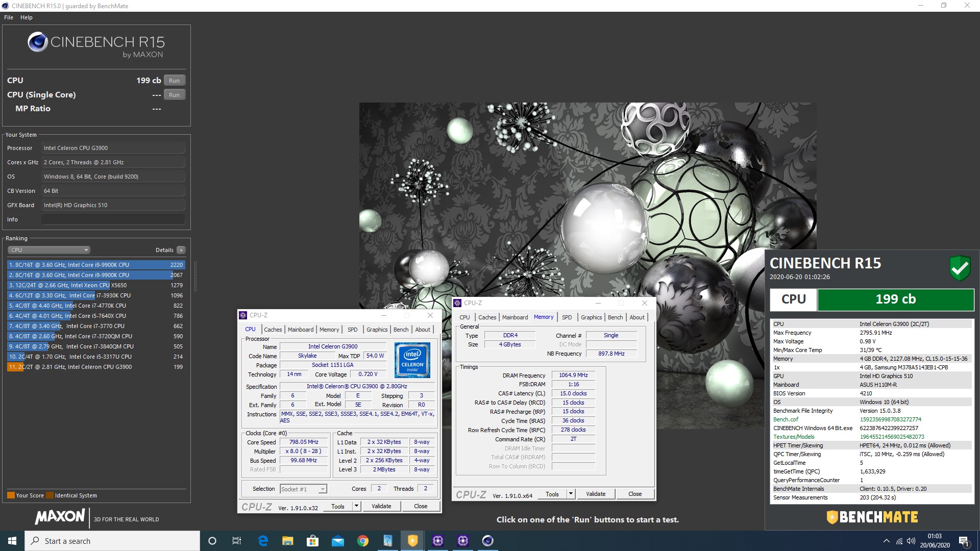Screen dimensions: 980x551
Task: Click the BenchMate logo at panel bottom
Action: click(x=872, y=517)
